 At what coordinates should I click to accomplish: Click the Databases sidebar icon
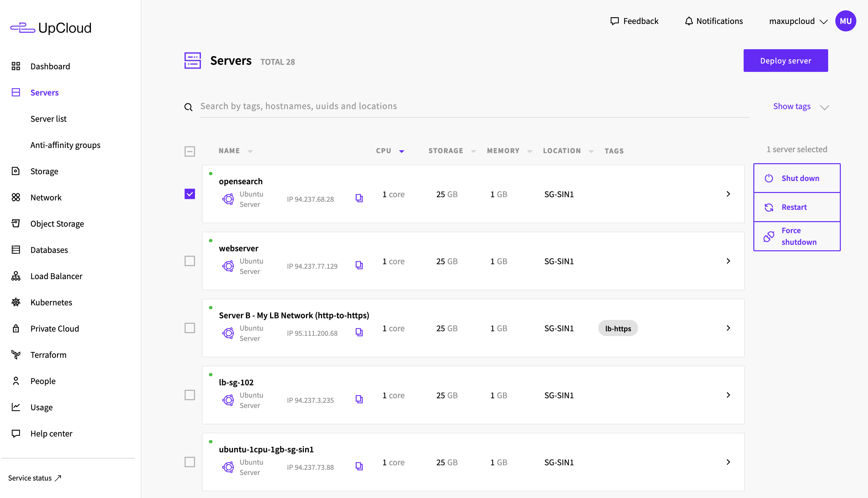[x=16, y=250]
